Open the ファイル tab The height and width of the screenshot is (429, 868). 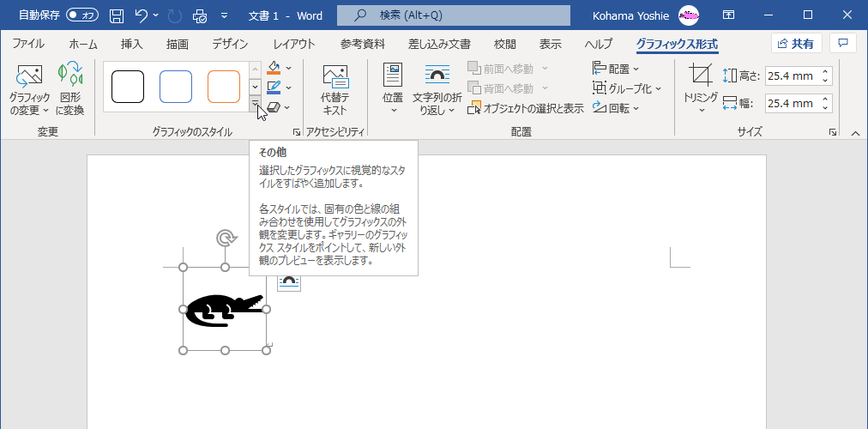tap(28, 45)
